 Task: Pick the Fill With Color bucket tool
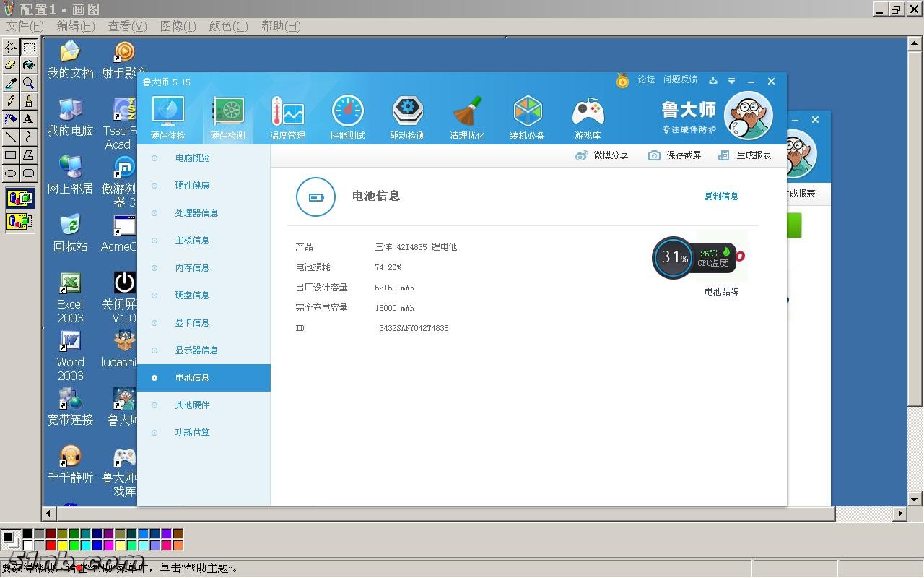[28, 66]
